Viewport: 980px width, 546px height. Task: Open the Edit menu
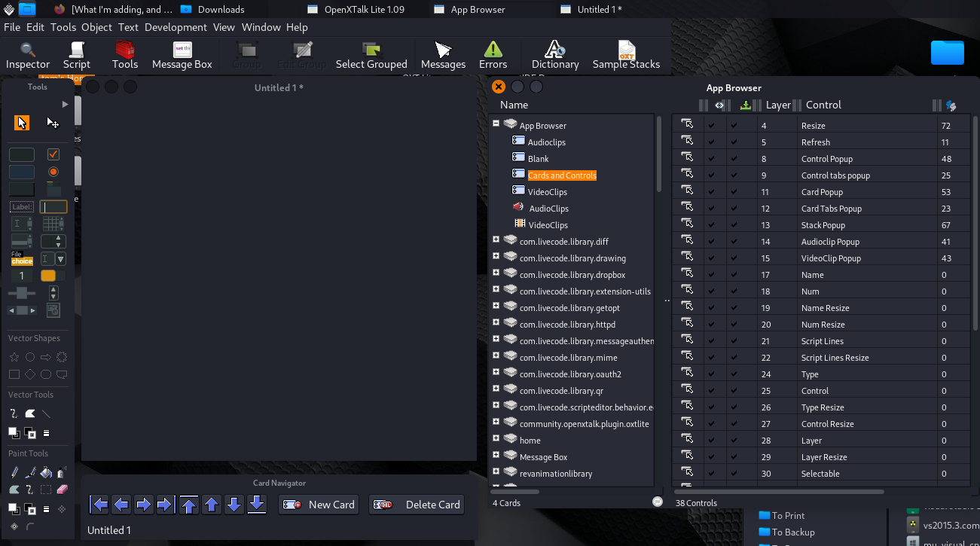[x=35, y=27]
